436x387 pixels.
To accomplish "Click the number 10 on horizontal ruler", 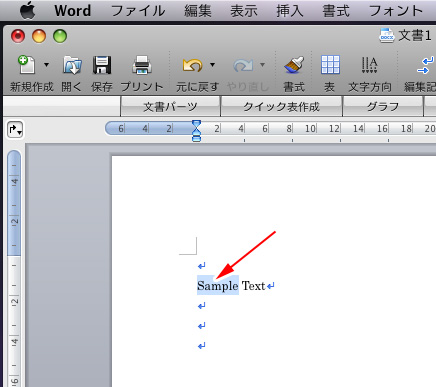I will tap(310, 128).
